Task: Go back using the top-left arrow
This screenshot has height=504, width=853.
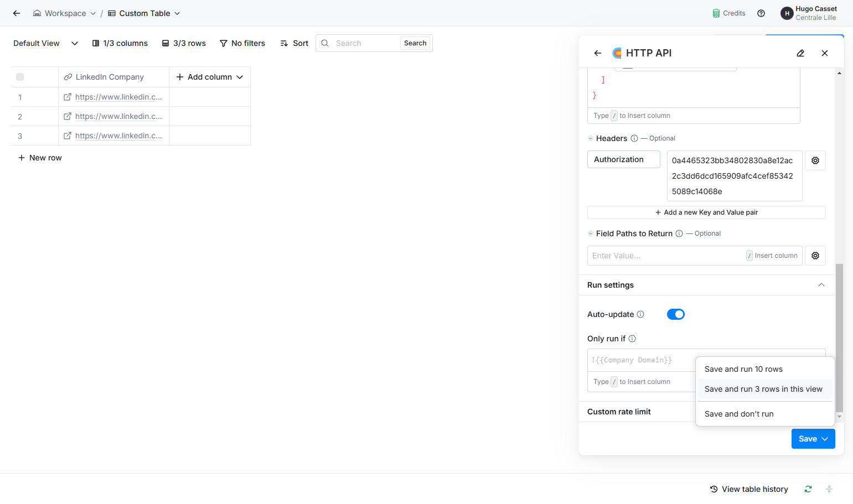Action: pos(17,13)
